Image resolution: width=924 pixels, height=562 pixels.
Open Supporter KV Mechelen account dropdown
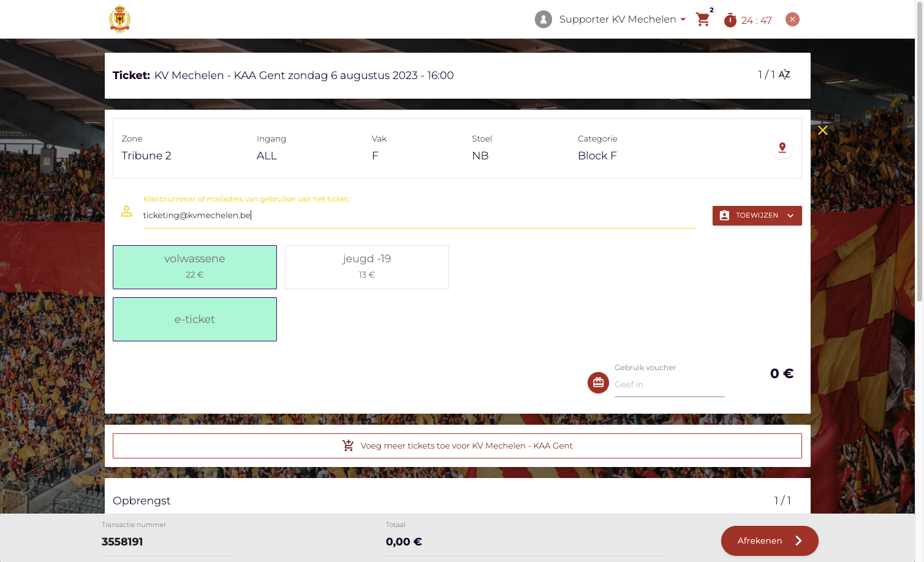click(x=623, y=20)
